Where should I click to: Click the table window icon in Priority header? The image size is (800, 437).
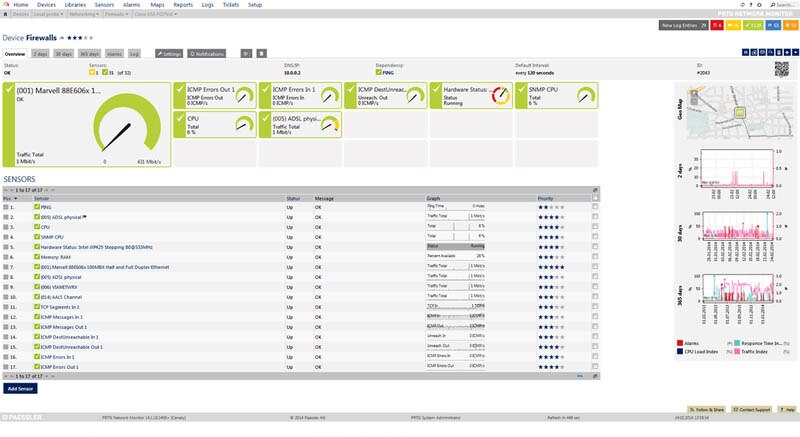click(595, 190)
